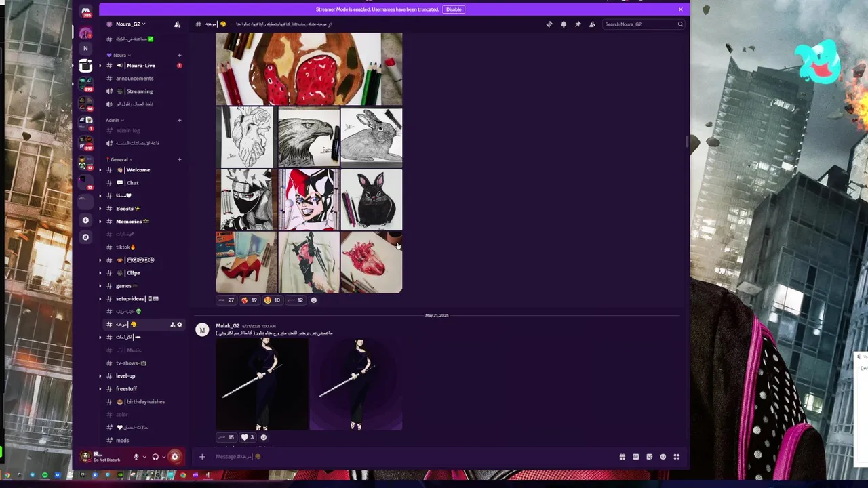The image size is (868, 488).
Task: Toggle headphones deafen in user panel
Action: click(x=155, y=457)
